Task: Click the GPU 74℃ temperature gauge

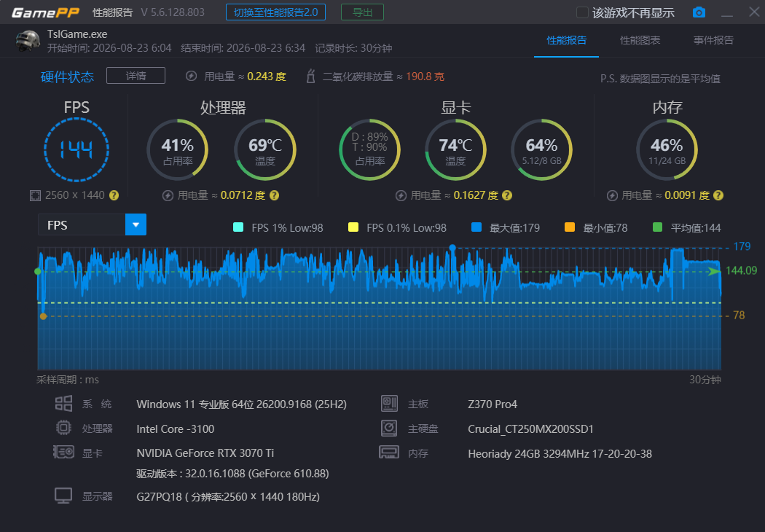Action: pyautogui.click(x=455, y=149)
